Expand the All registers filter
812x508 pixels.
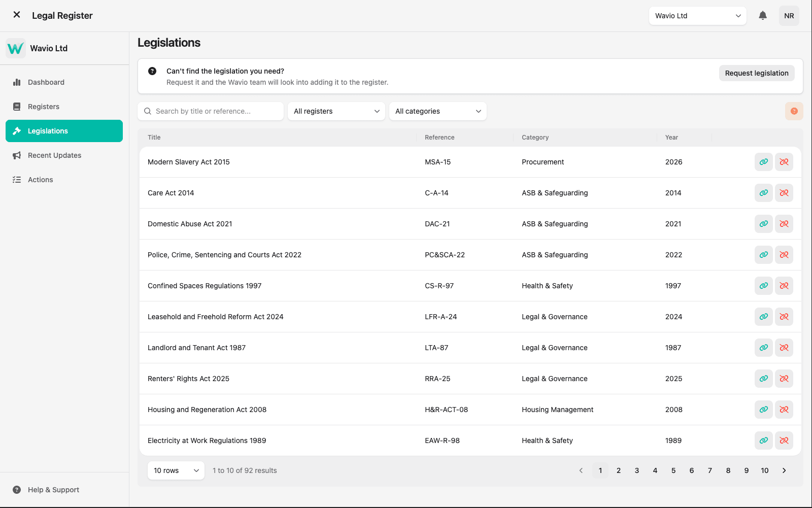(336, 111)
